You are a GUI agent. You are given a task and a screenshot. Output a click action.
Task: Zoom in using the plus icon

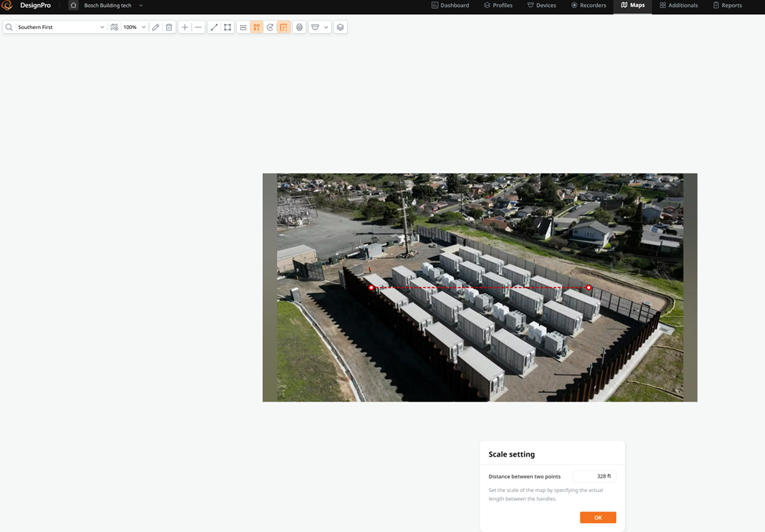pyautogui.click(x=185, y=27)
